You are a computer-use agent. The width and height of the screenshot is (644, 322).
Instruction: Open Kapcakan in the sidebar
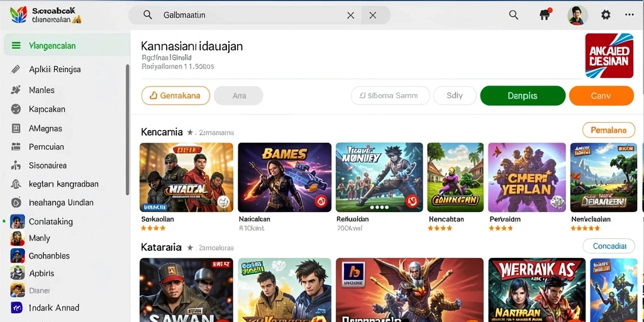click(x=47, y=109)
